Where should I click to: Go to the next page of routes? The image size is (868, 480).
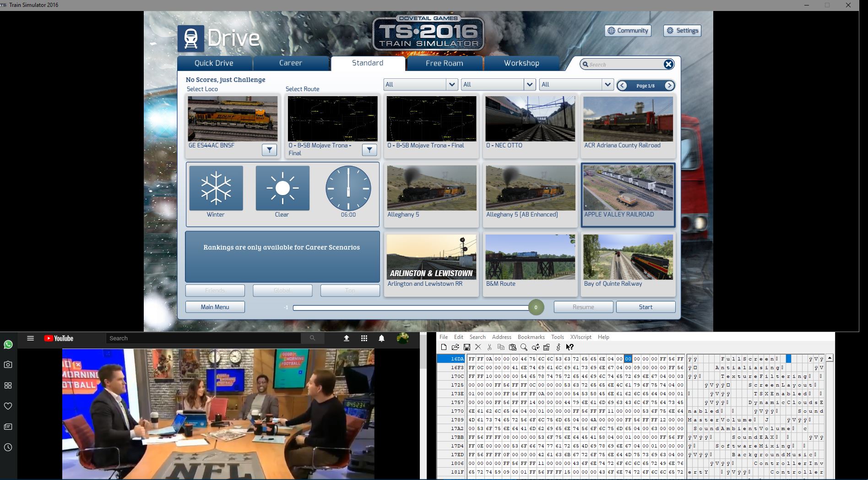(669, 86)
